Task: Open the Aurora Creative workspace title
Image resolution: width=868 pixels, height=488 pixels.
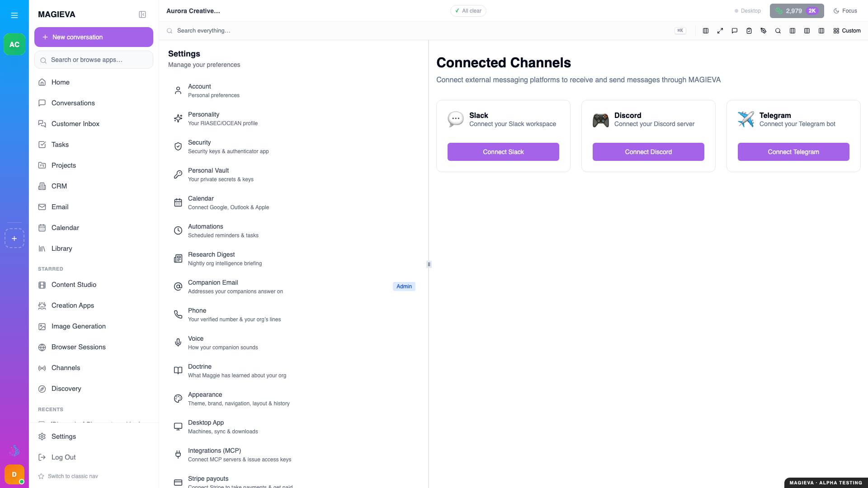Action: pos(193,11)
